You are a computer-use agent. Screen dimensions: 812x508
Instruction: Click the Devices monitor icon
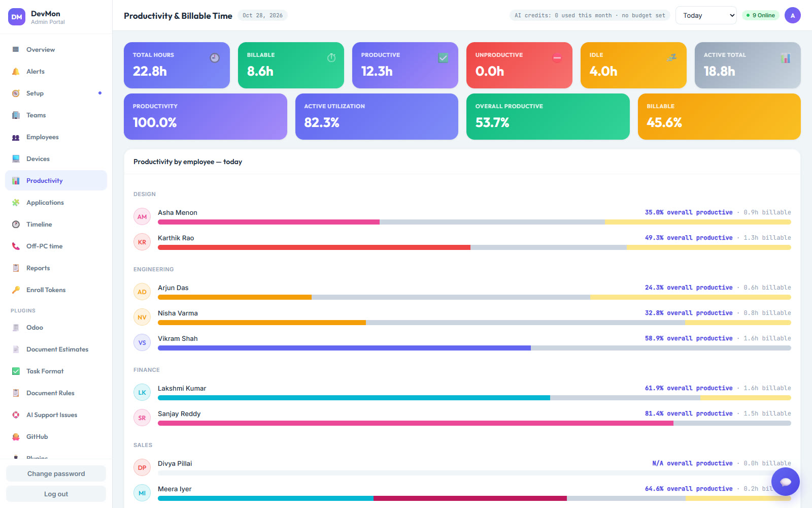tap(16, 159)
